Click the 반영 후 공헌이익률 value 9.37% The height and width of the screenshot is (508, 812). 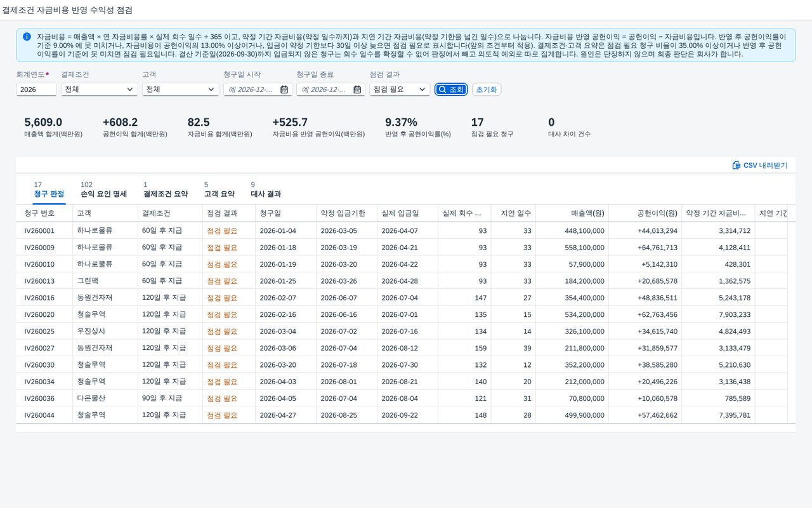tap(401, 123)
